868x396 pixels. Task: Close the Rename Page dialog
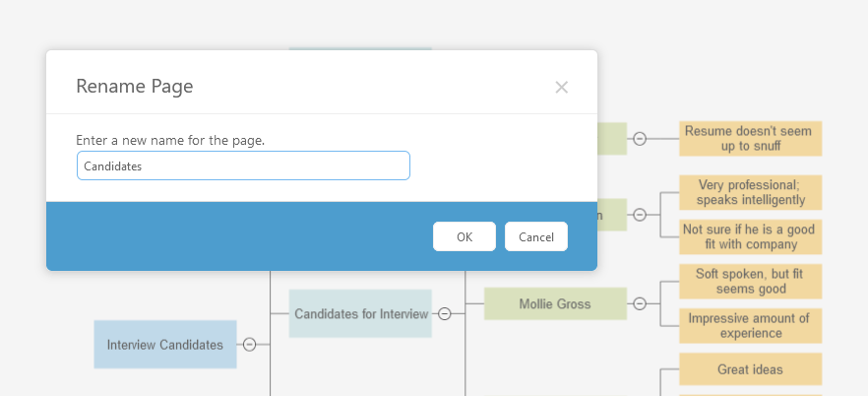coord(561,87)
